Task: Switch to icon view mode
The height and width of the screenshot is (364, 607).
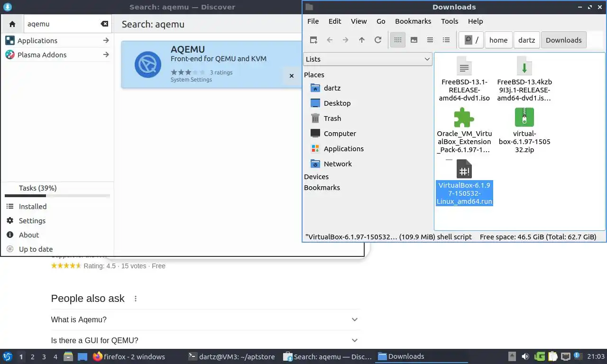Action: tap(398, 40)
